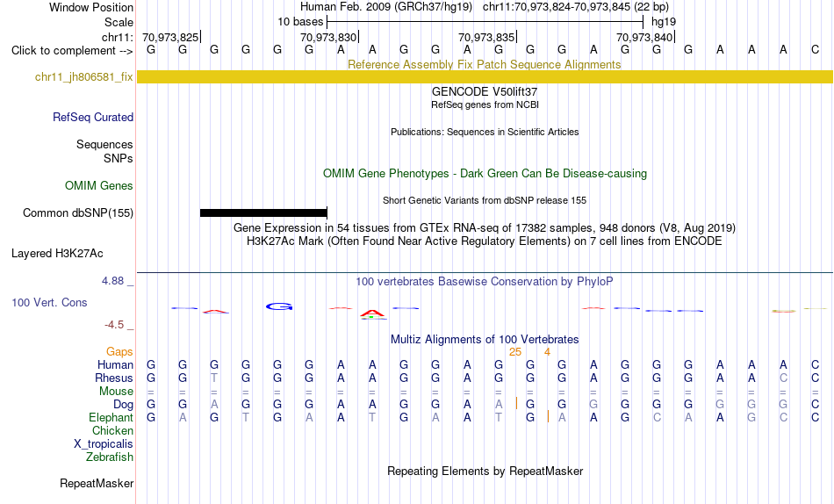Click the hg19 label beside scale bar
Screen dimensions: 834x504
click(664, 22)
